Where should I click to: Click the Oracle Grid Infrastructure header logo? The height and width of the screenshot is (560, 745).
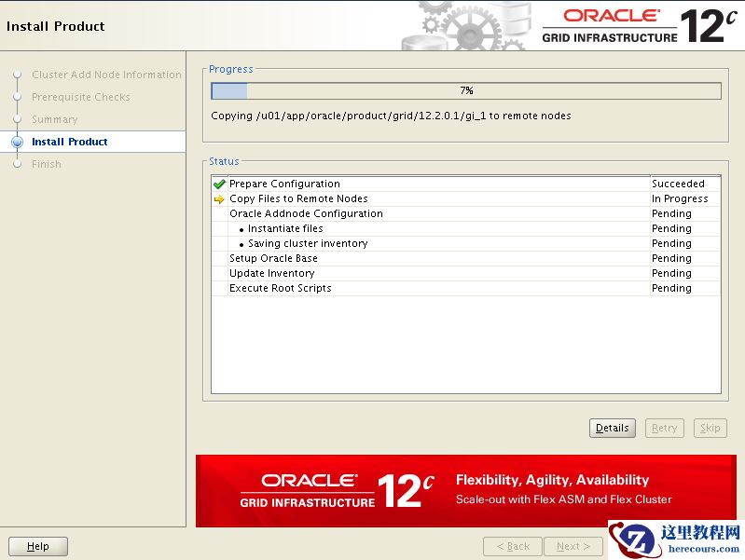point(639,27)
